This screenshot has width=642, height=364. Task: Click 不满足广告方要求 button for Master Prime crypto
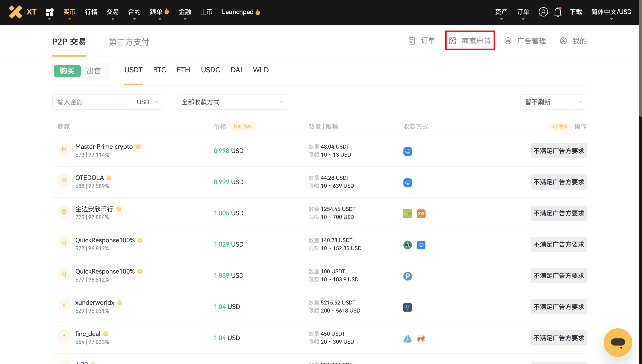[x=558, y=151]
